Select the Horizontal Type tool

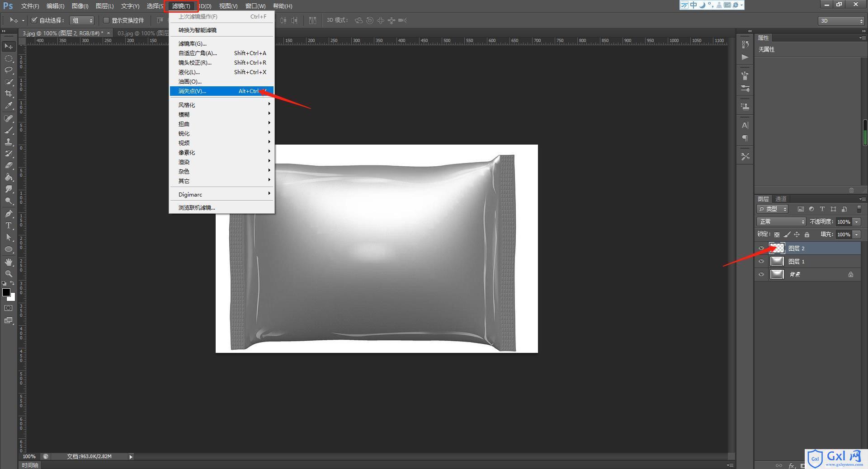(x=9, y=225)
